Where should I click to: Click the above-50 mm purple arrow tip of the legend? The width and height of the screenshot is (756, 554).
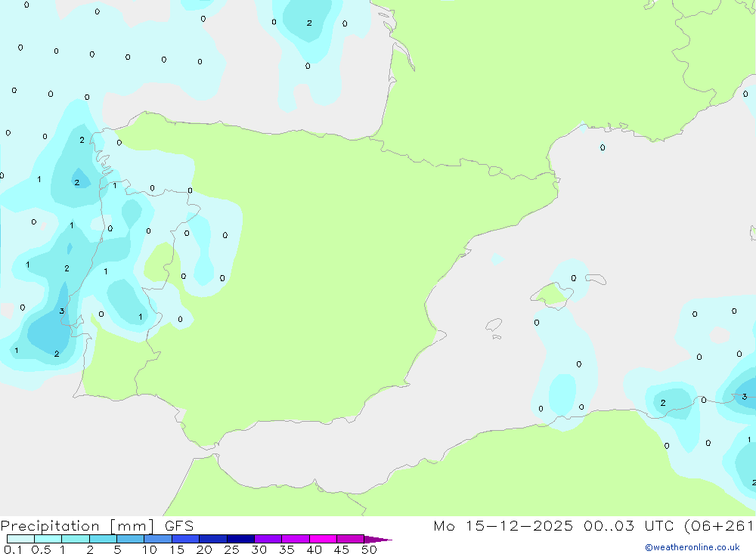pos(377,539)
